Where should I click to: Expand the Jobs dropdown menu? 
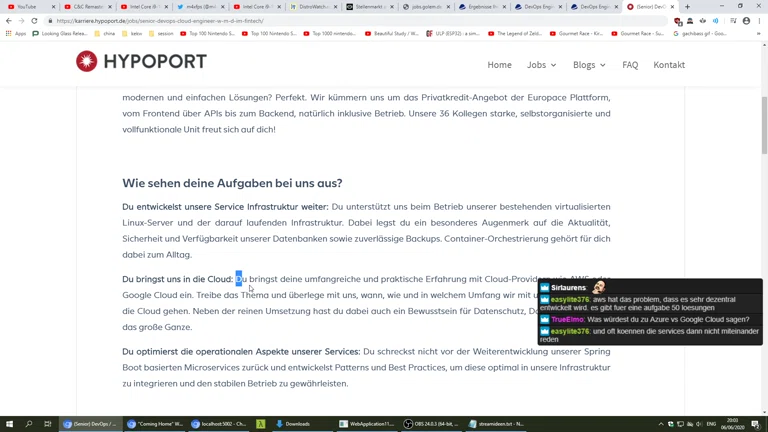click(x=541, y=65)
